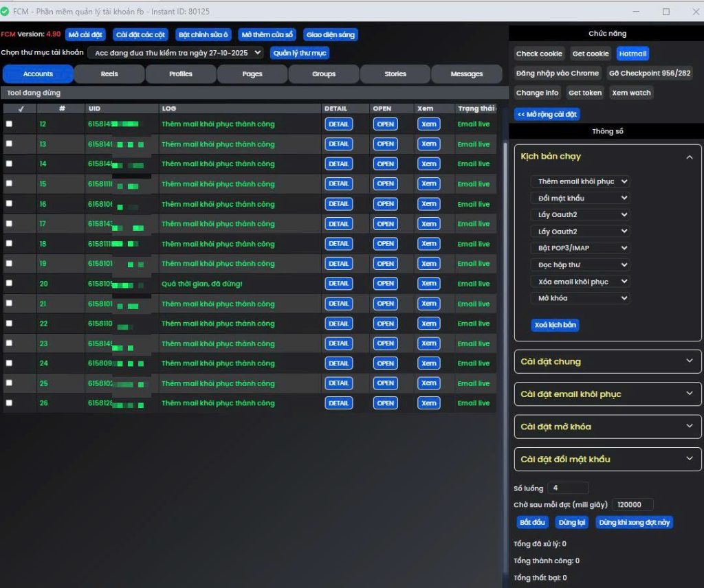Tick the checkbox for row 12
The height and width of the screenshot is (588, 704).
coord(9,124)
